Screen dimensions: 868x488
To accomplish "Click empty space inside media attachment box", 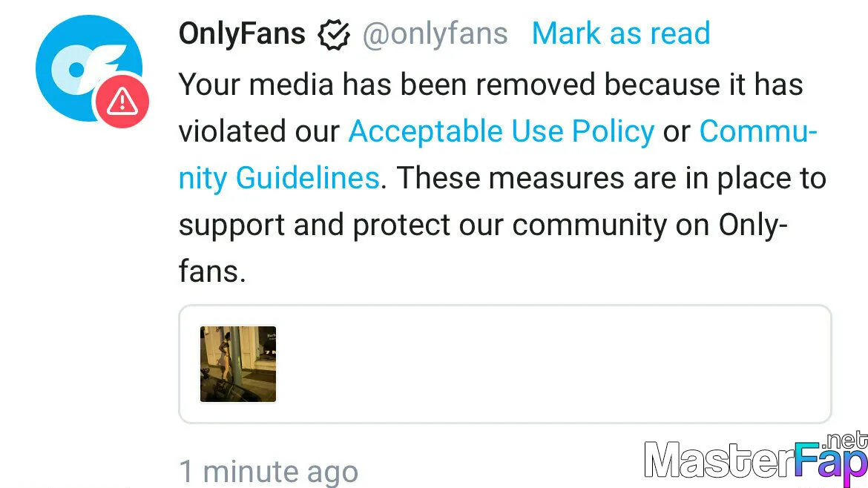I will pos(553,364).
